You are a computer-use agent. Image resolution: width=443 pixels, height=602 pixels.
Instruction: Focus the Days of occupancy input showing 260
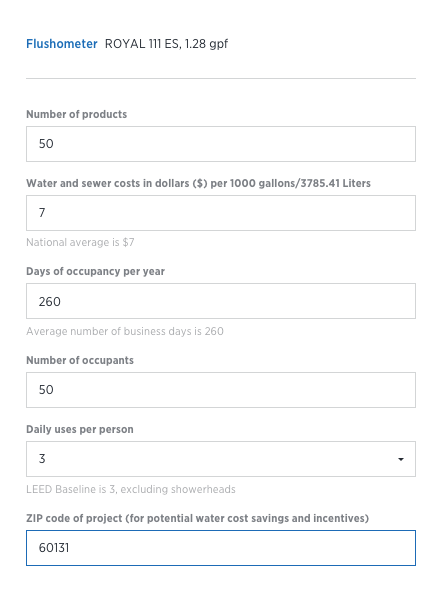click(x=221, y=301)
